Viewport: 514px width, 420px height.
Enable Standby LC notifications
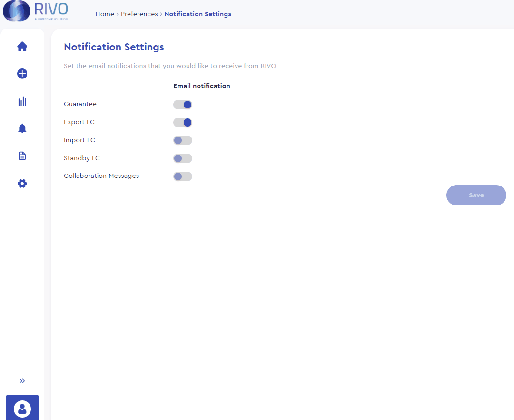coord(183,158)
